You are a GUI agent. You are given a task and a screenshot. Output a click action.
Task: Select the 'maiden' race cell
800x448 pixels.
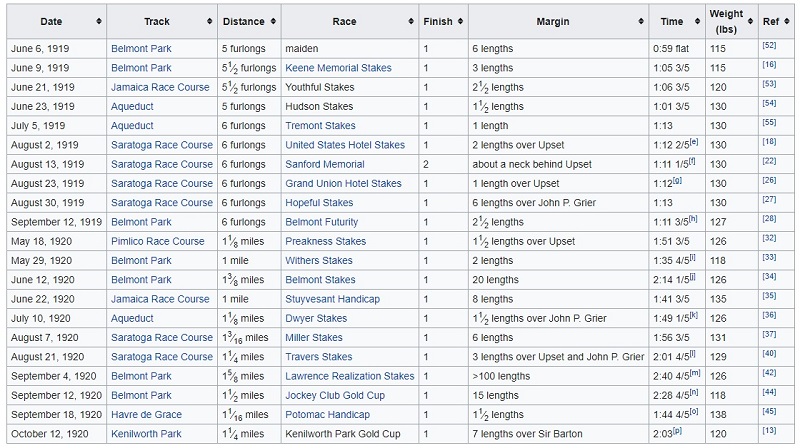tap(349, 49)
